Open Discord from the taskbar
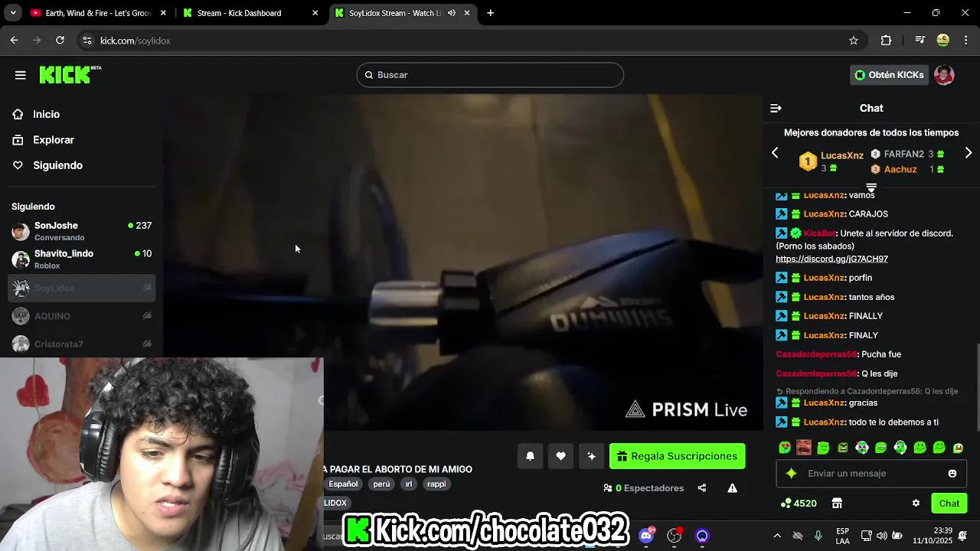This screenshot has width=980, height=551. pos(647,535)
